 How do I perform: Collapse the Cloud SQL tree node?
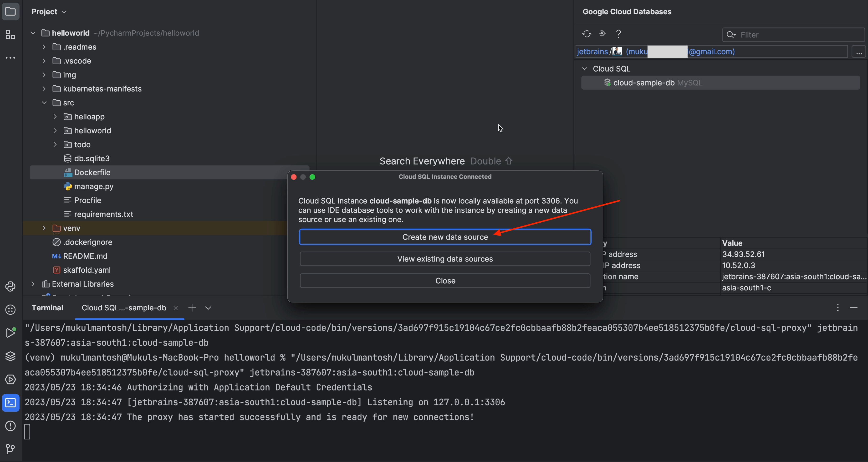[x=585, y=69]
